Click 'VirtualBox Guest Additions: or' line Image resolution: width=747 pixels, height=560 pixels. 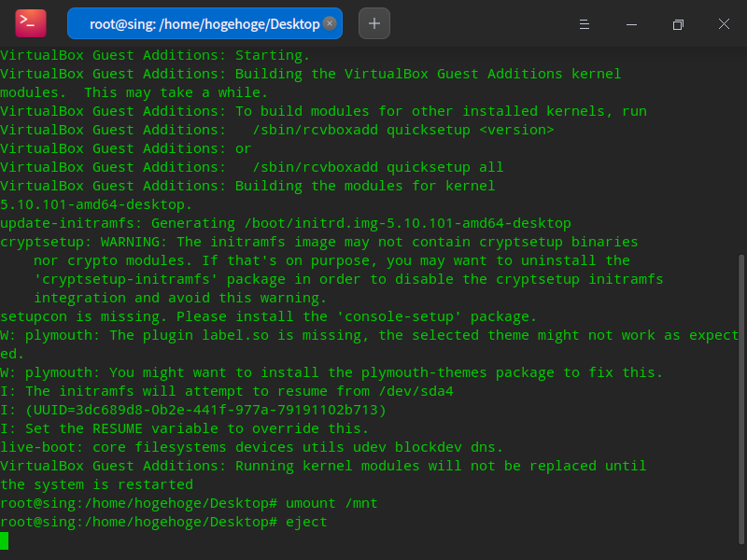pos(126,148)
